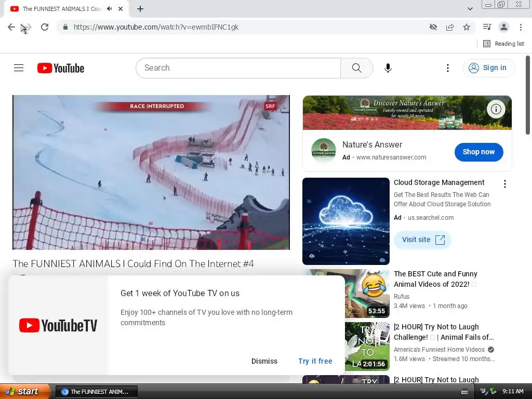532x399 pixels.
Task: Open the 2:01:56 Try Not to Laugh thumbnail
Action: pos(367,347)
